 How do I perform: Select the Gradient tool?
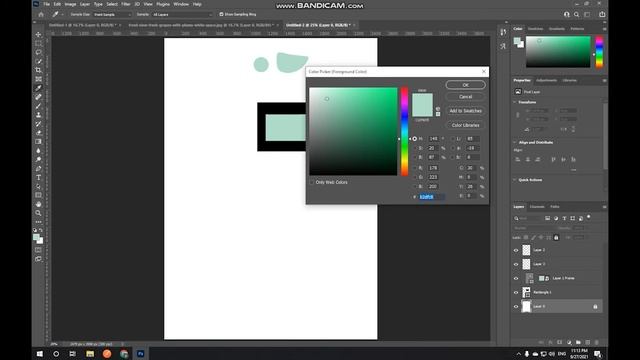point(38,142)
